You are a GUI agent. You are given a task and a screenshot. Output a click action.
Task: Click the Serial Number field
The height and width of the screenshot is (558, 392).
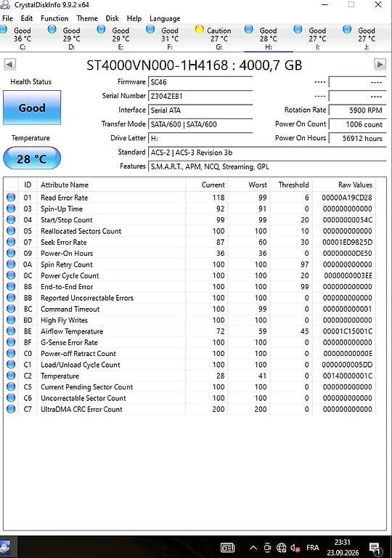click(x=200, y=96)
